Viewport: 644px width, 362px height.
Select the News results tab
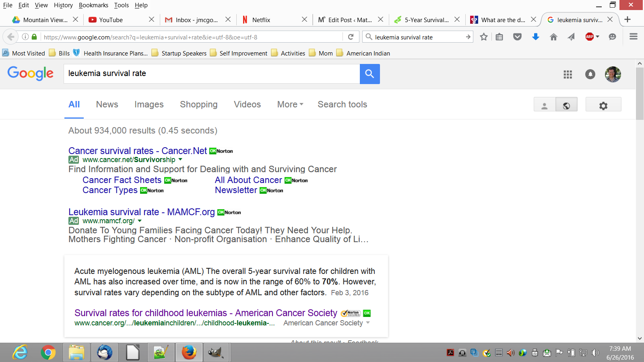pyautogui.click(x=107, y=105)
